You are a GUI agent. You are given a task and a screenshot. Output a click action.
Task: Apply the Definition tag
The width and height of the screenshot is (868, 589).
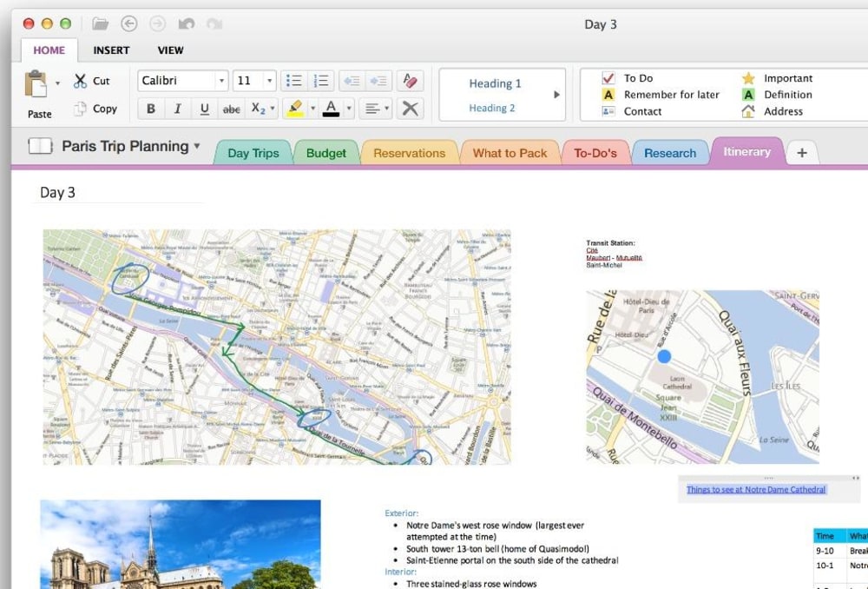point(777,95)
